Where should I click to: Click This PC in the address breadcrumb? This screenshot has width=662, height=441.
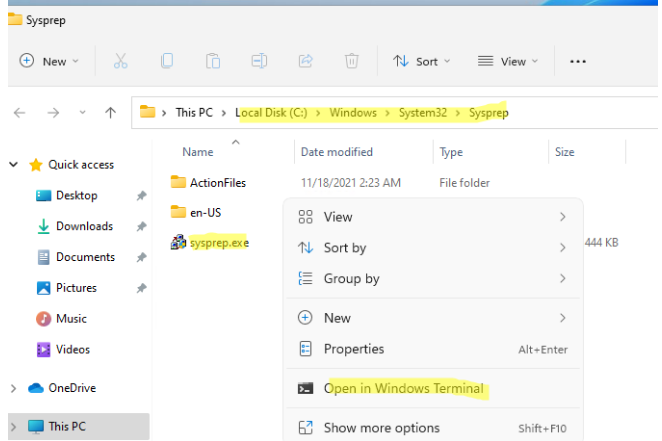(194, 113)
